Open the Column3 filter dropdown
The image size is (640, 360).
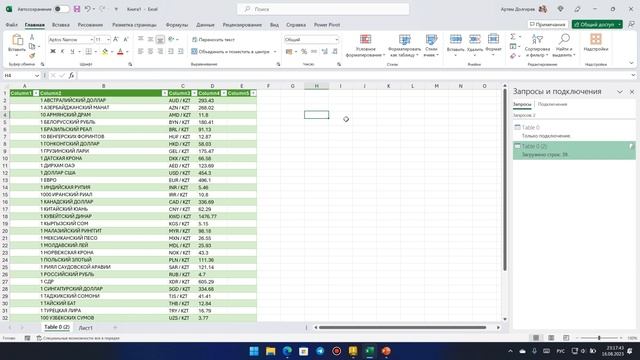(x=194, y=93)
